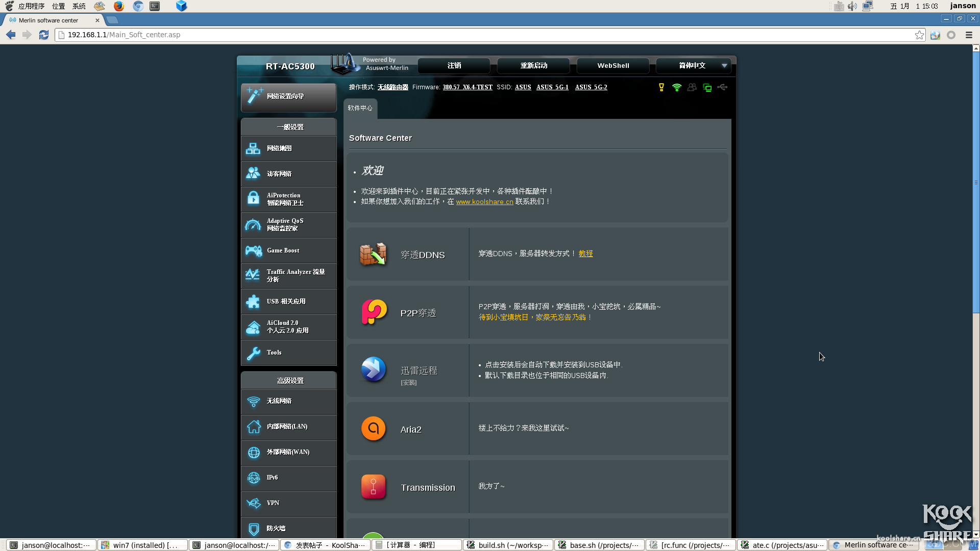Reload the browser page
This screenshot has height=551, width=980.
[44, 35]
